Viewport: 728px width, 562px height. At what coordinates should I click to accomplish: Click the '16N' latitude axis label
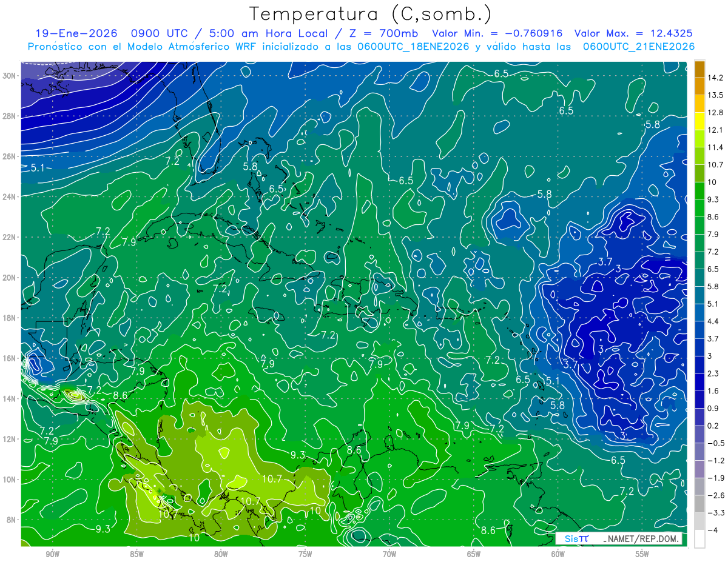9,358
